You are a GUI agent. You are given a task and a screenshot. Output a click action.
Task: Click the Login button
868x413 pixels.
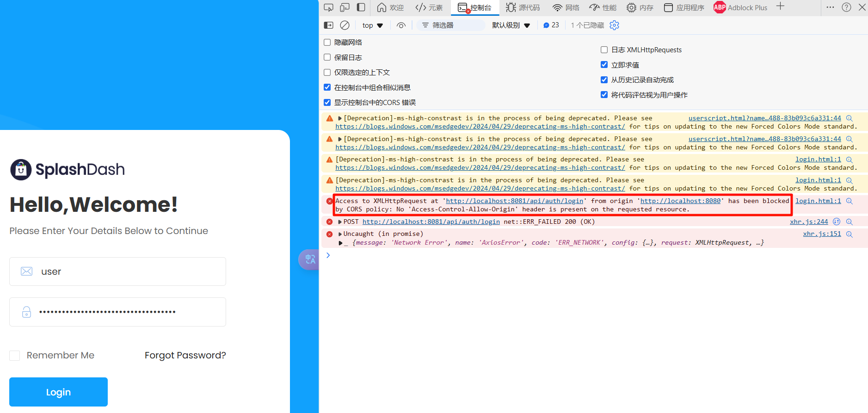58,392
